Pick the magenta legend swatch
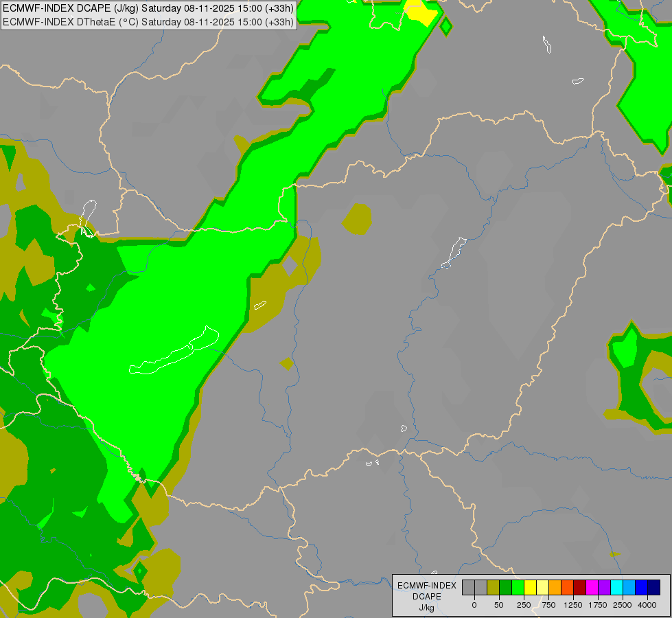The image size is (672, 618). (592, 588)
